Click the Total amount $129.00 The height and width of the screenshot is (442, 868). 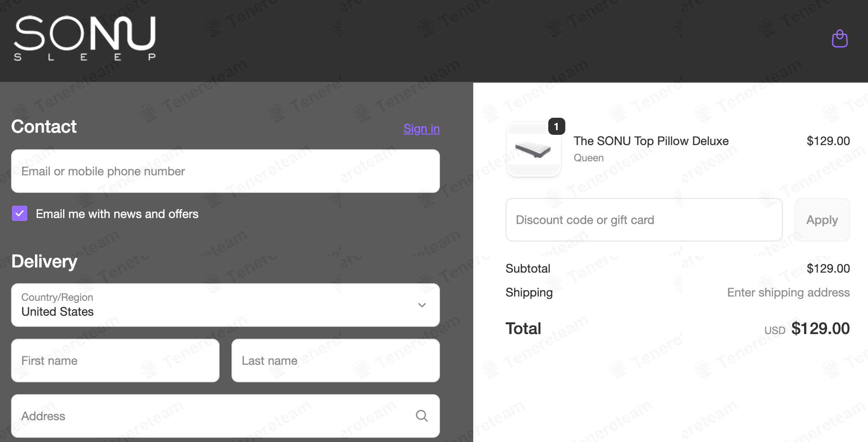820,329
